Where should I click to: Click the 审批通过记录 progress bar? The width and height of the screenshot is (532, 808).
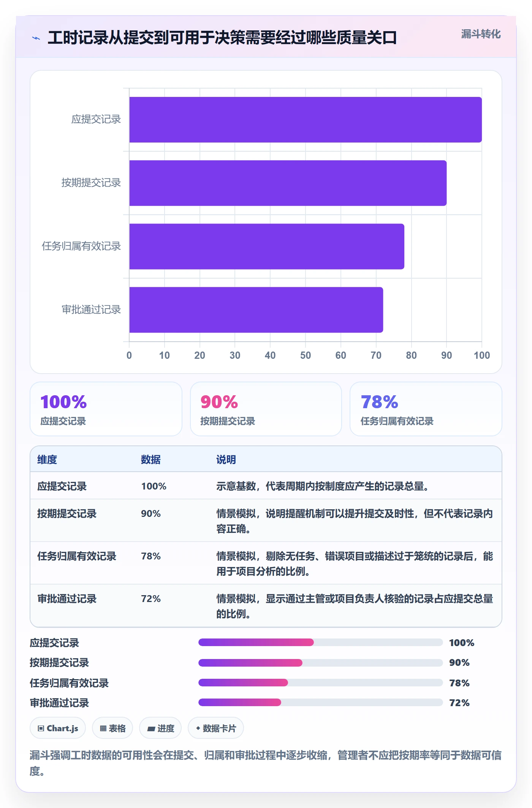[321, 702]
